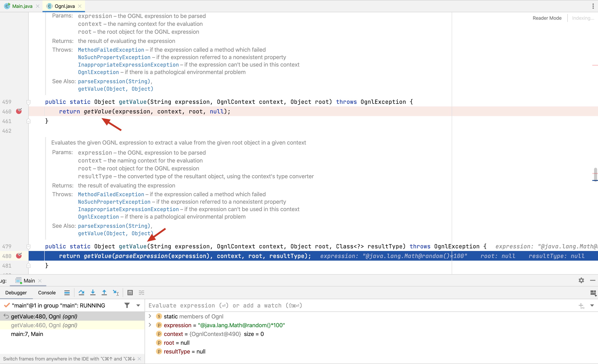Select frame getValue:480, Ognl
598x364 pixels.
click(x=72, y=316)
